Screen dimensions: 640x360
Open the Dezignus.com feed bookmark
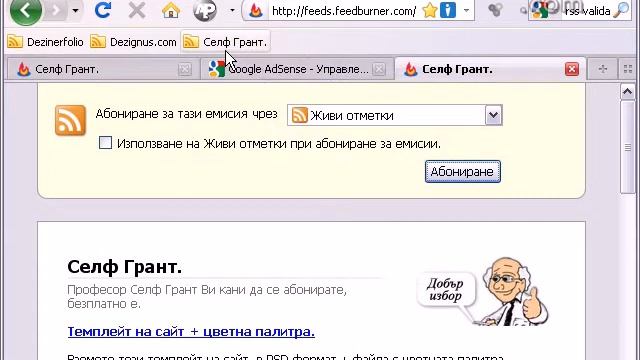tap(133, 42)
